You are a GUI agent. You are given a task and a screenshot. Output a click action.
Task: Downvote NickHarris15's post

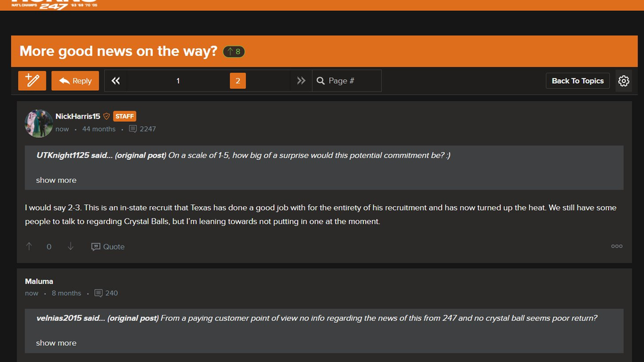[x=71, y=247]
